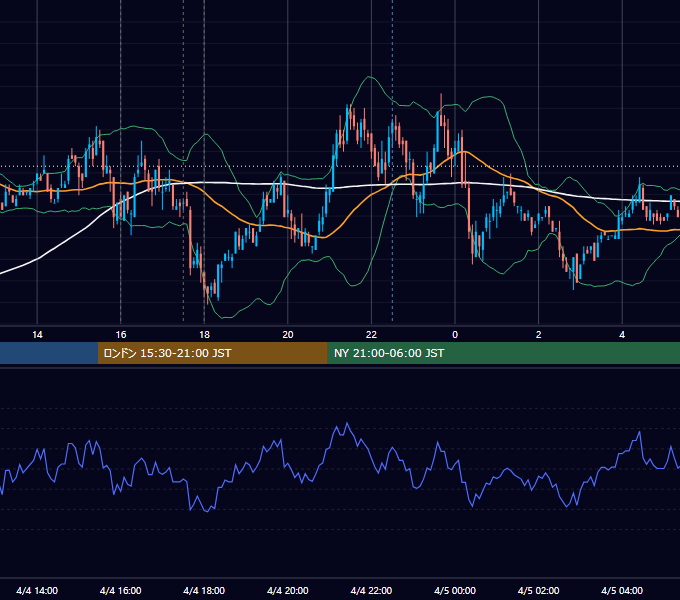Click the 20 hour label on price chart axis

click(x=288, y=335)
